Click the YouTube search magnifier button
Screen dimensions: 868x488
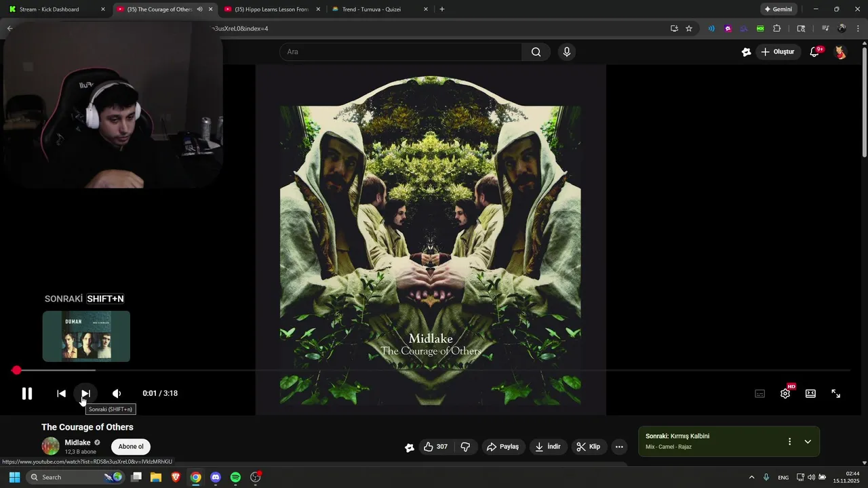point(536,52)
